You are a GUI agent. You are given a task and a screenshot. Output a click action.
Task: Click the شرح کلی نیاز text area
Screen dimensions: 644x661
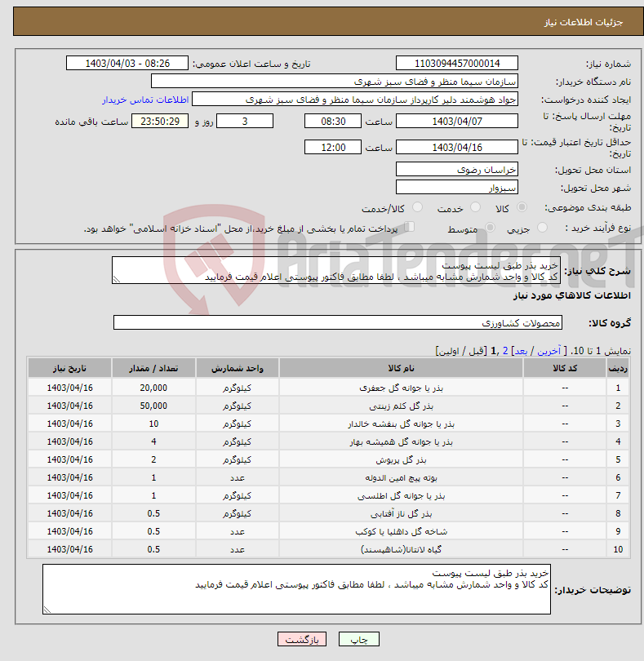click(336, 270)
